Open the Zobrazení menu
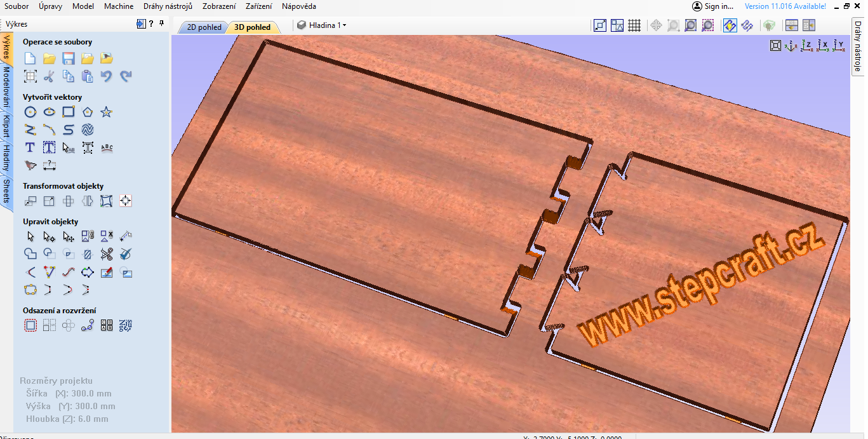868x439 pixels. pos(219,6)
